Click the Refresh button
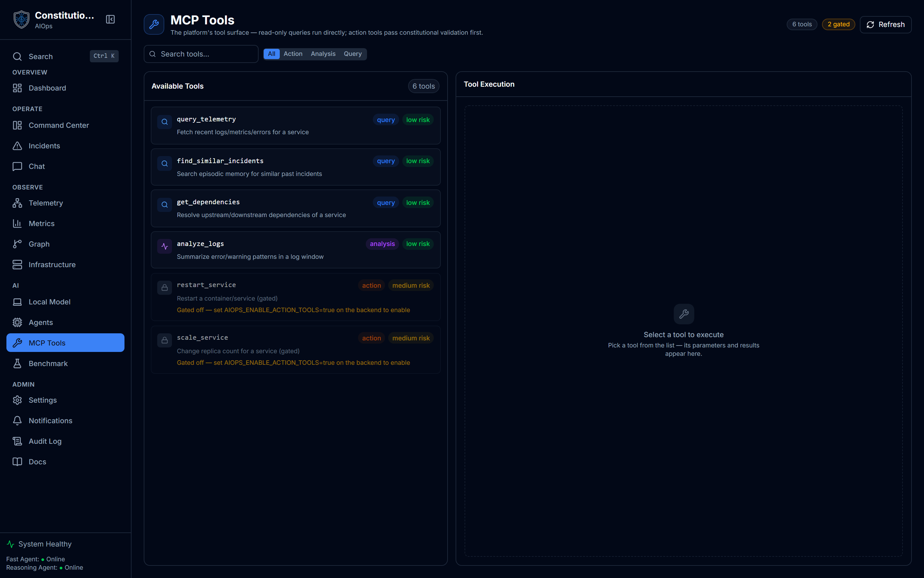 (x=886, y=24)
